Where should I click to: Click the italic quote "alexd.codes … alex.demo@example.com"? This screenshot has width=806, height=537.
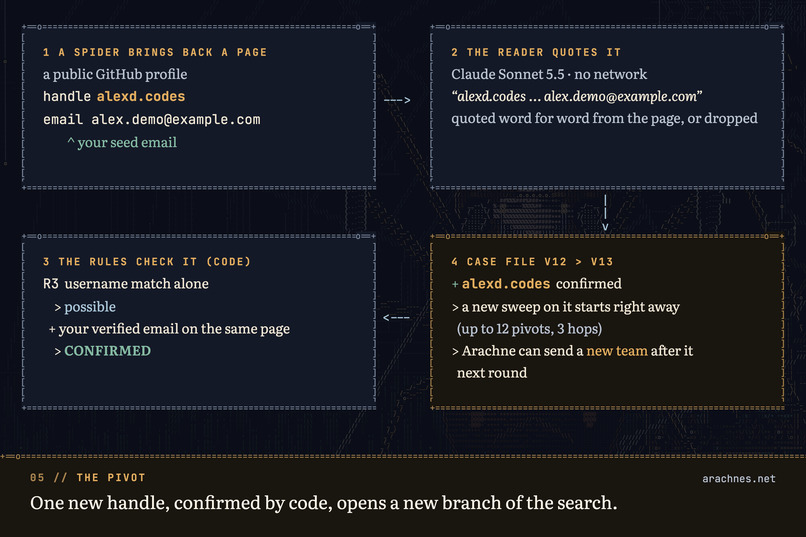pyautogui.click(x=577, y=97)
